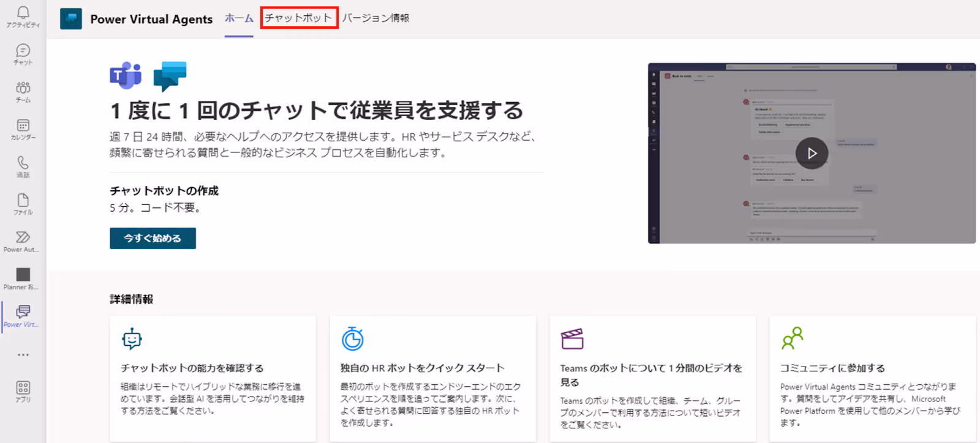Viewport: 980px width, 443px height.
Task: Click the チャットボットの作成 heading text
Action: coord(164,191)
